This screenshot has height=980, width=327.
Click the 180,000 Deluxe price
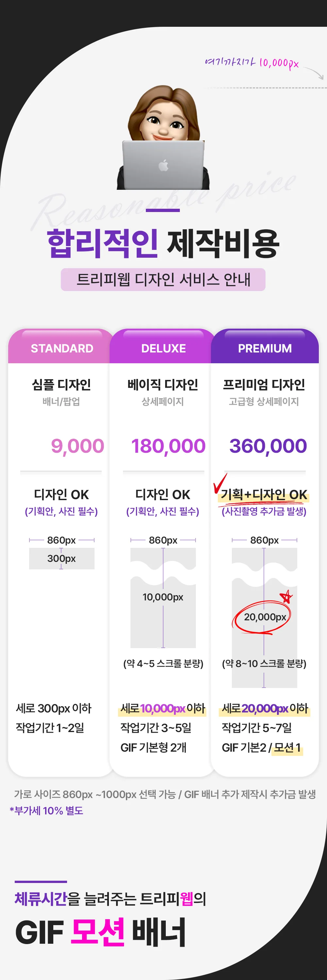pyautogui.click(x=168, y=446)
